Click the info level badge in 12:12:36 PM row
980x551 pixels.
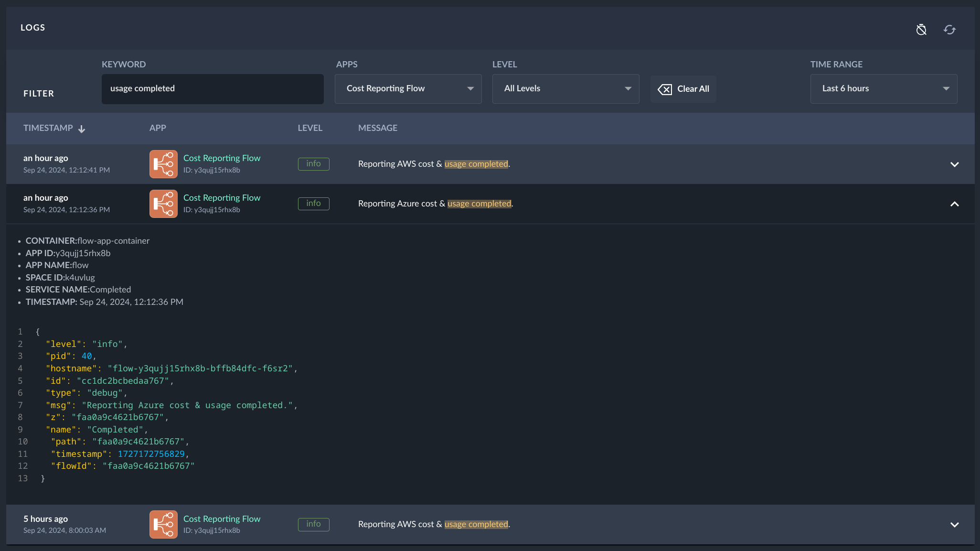(x=313, y=204)
